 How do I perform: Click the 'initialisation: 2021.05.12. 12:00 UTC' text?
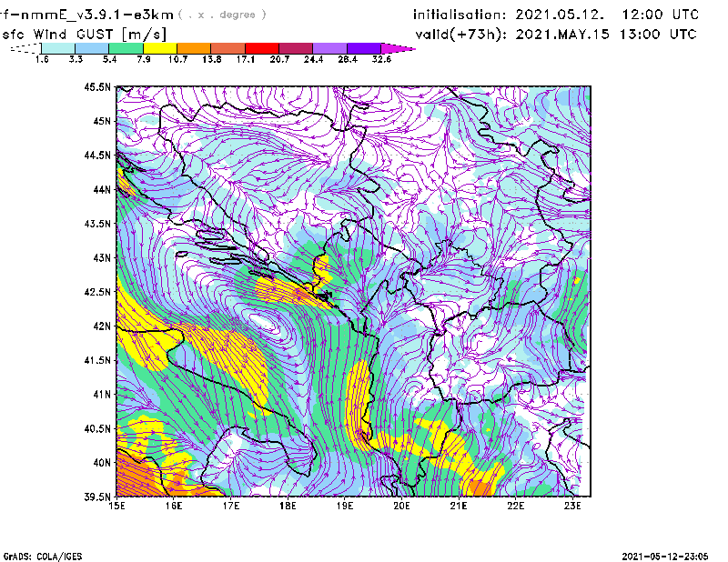point(556,15)
